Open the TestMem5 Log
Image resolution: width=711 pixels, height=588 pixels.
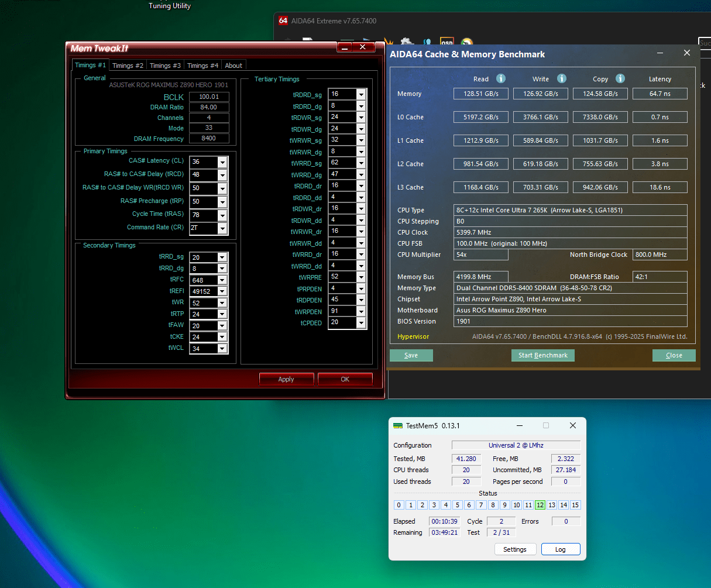(560, 549)
